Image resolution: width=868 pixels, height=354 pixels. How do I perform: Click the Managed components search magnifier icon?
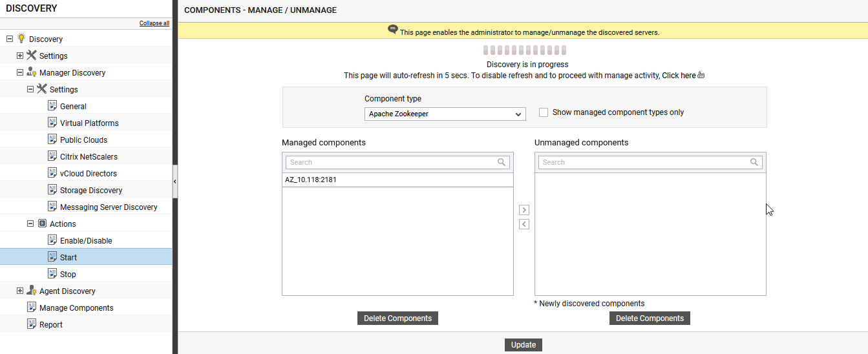pos(502,162)
